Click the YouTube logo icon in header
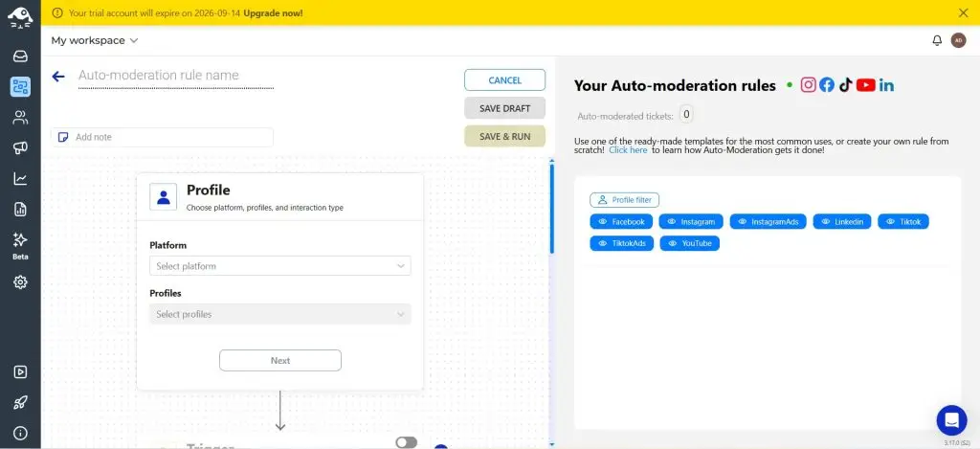 pyautogui.click(x=865, y=85)
